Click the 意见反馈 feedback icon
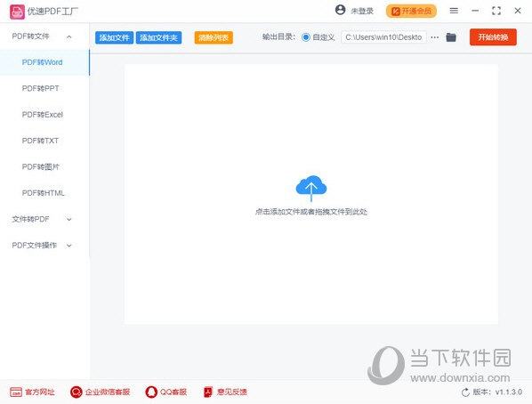This screenshot has height=404, width=532. (208, 392)
